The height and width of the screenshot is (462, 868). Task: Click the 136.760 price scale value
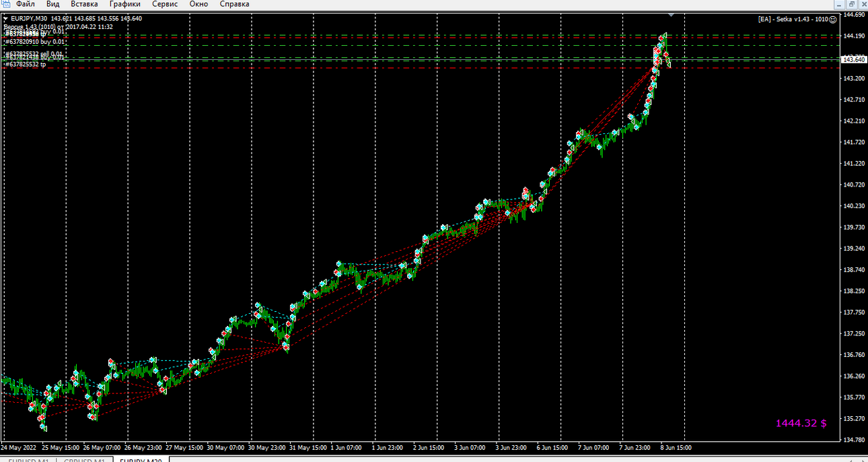pyautogui.click(x=853, y=354)
